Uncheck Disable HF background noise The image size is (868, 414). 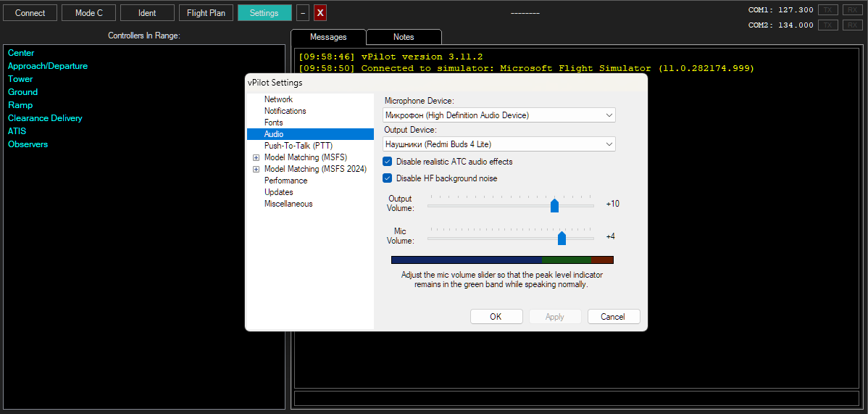[388, 178]
